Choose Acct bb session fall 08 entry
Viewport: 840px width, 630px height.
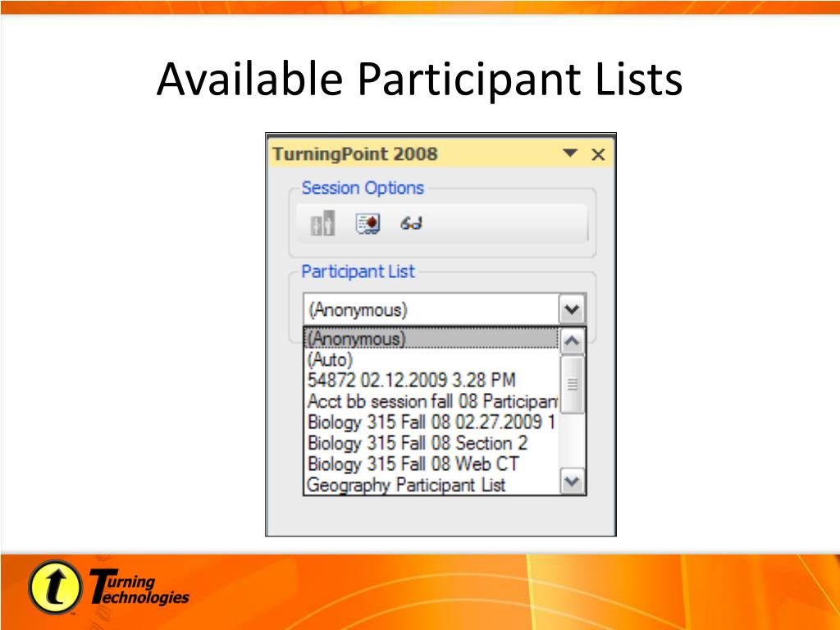pyautogui.click(x=431, y=400)
